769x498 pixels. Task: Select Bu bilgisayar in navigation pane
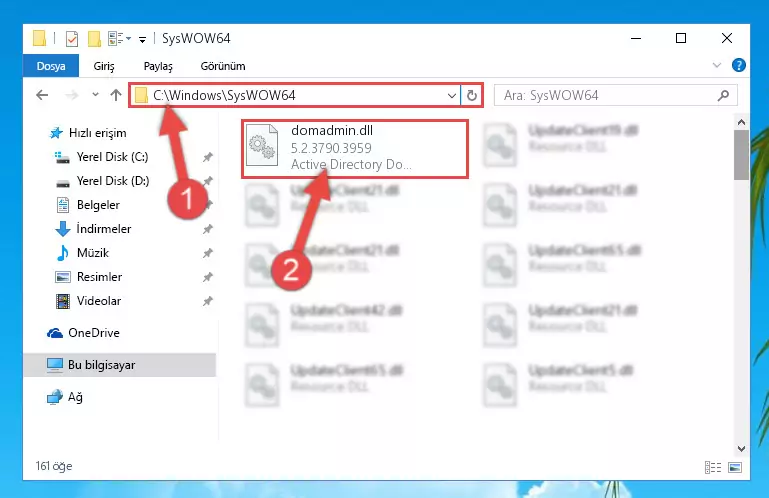click(x=120, y=365)
